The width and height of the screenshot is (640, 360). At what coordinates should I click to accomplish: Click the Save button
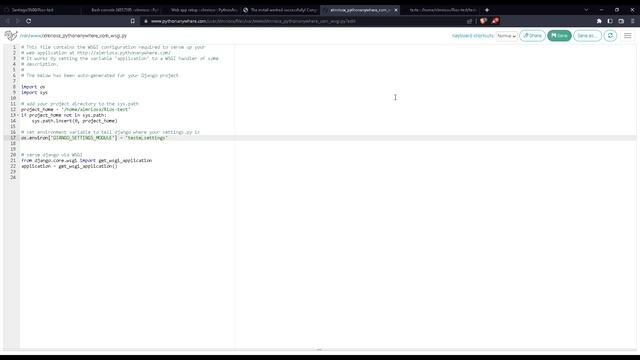tap(559, 36)
